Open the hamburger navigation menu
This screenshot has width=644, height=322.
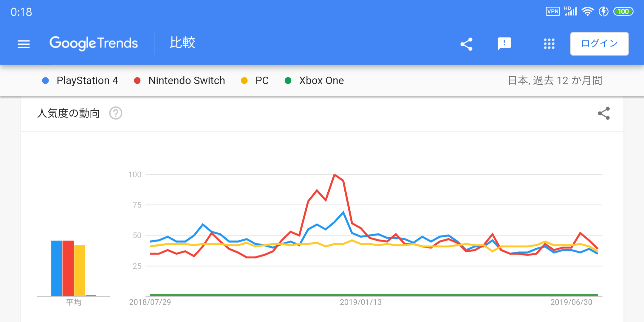pos(24,44)
